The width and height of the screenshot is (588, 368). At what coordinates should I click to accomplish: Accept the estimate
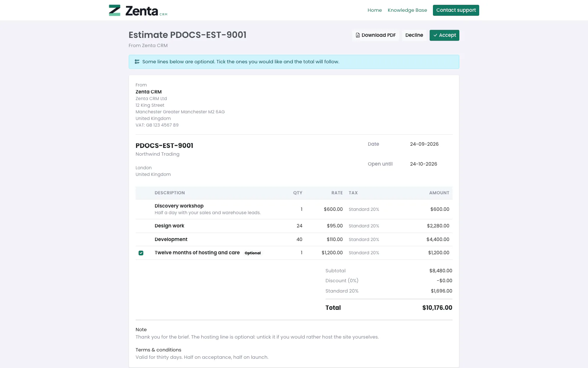[x=444, y=35]
